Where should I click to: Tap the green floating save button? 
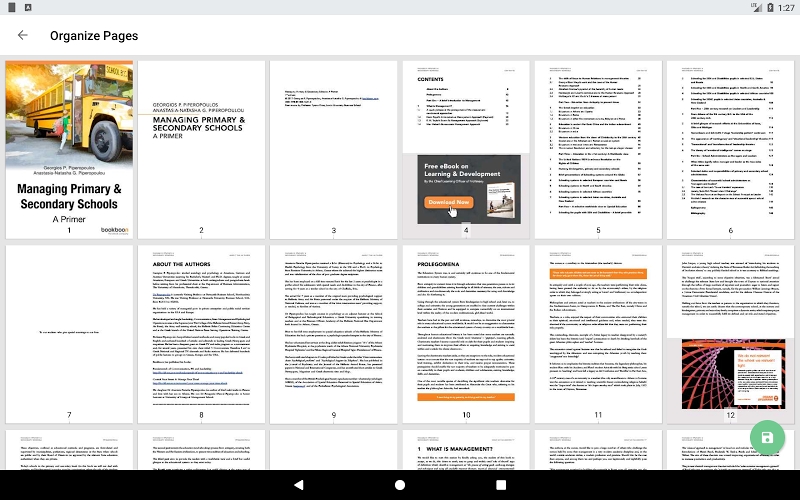click(x=767, y=437)
